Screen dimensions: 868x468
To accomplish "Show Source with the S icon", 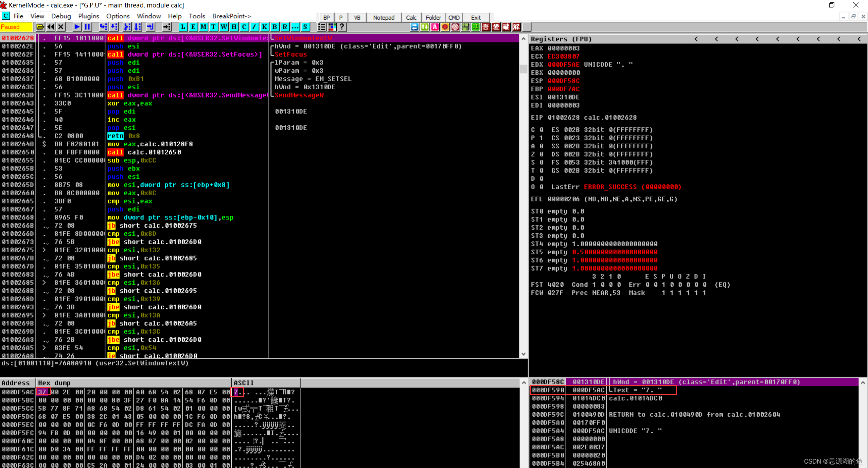I will point(305,27).
